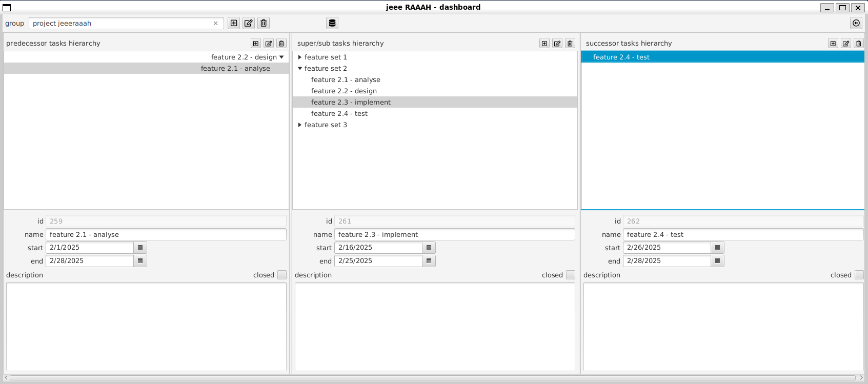Screen dimensions: 868x384
Task: Open calendar picker for predecessor start date
Action: (140, 248)
